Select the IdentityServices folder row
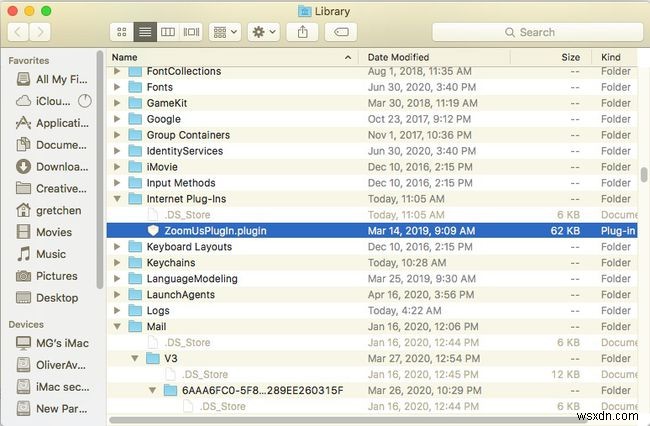This screenshot has width=650, height=426. point(372,151)
